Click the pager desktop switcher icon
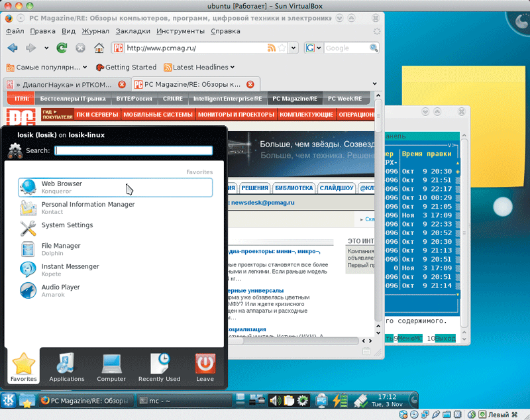This screenshot has width=530, height=420. point(240,401)
